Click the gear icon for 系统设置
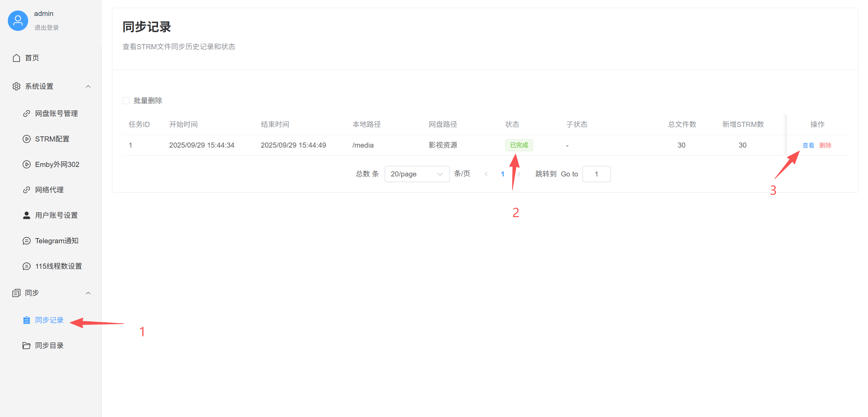 pyautogui.click(x=16, y=87)
